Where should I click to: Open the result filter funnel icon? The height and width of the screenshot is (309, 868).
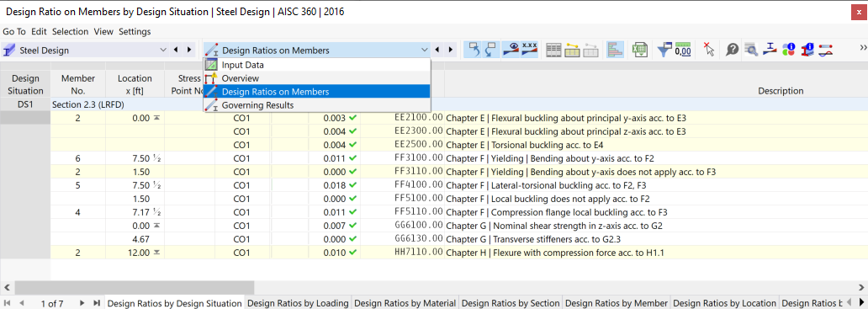(x=664, y=50)
